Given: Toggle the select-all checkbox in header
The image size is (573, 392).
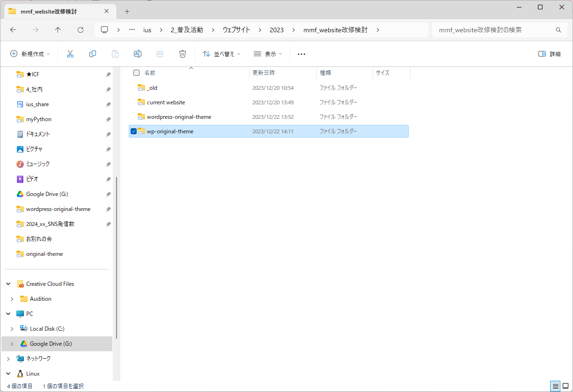Looking at the screenshot, I should (x=137, y=73).
